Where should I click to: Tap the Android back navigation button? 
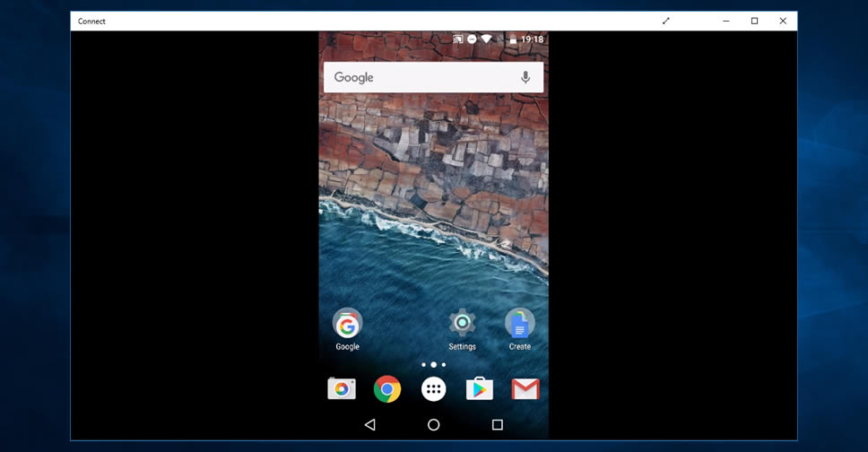(370, 425)
